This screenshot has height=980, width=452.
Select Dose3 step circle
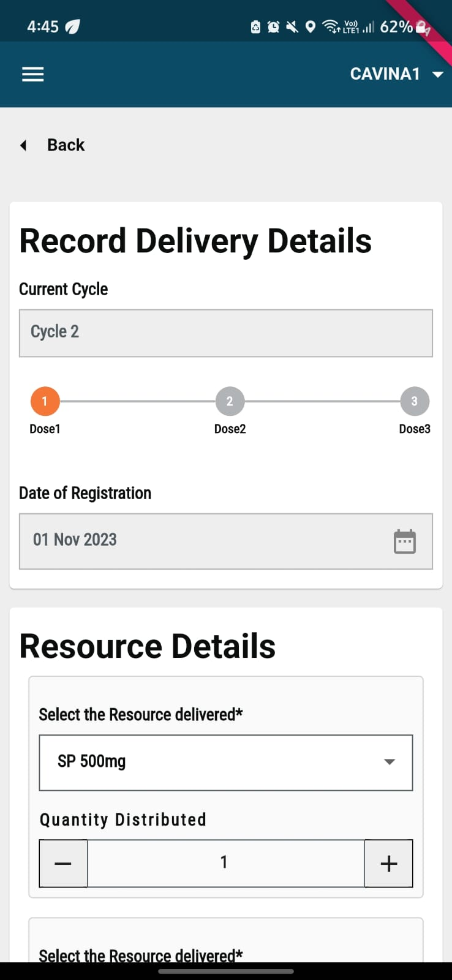click(415, 401)
